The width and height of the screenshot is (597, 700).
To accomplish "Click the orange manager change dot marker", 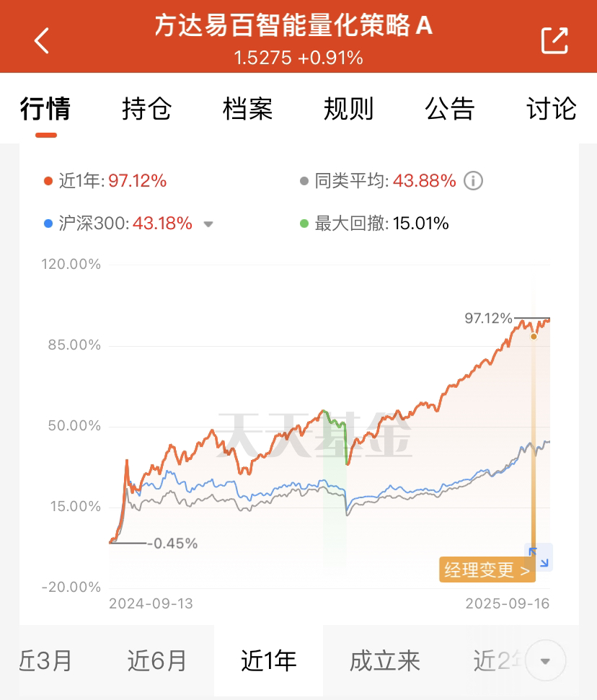I will coord(534,337).
